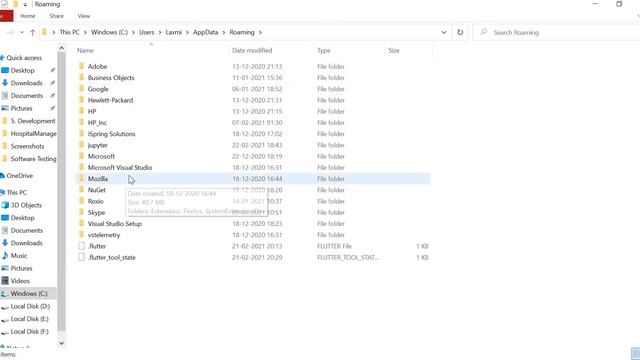
Task: Open the Share ribbon tab
Action: point(56,16)
